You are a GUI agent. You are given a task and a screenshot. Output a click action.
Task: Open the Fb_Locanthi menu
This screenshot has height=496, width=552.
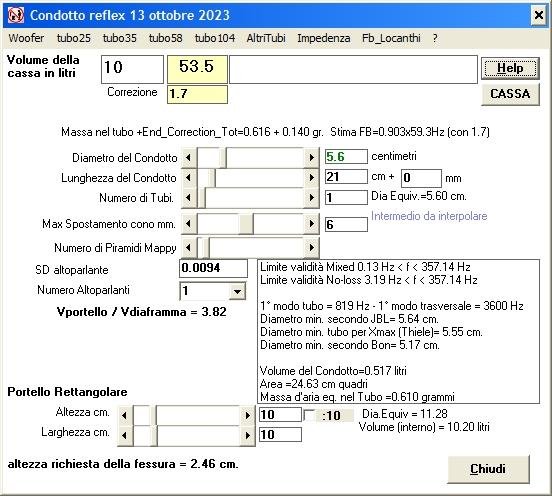(391, 38)
